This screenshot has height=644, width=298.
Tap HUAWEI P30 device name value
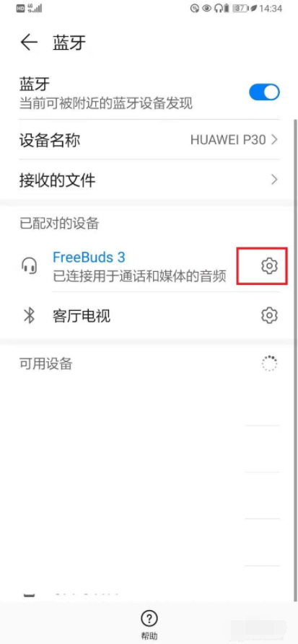tap(229, 141)
